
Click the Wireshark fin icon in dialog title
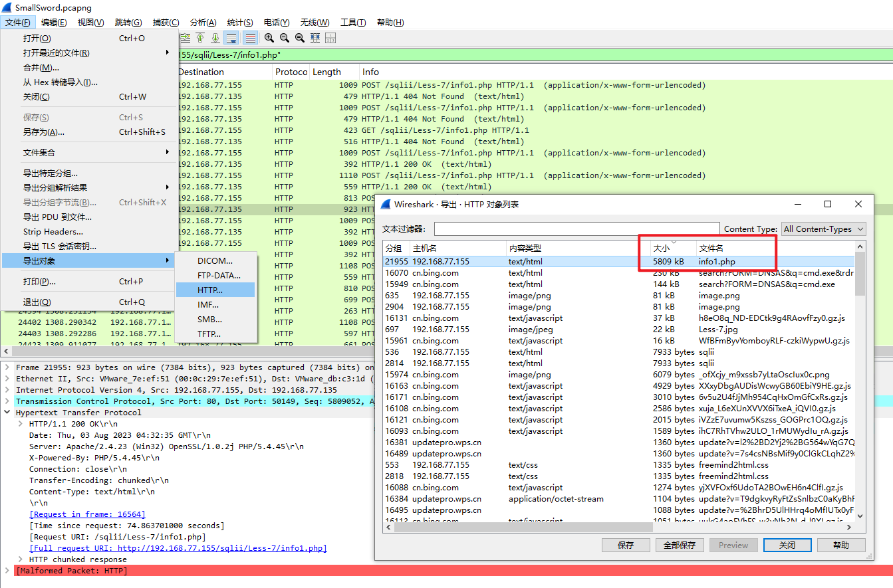[385, 204]
